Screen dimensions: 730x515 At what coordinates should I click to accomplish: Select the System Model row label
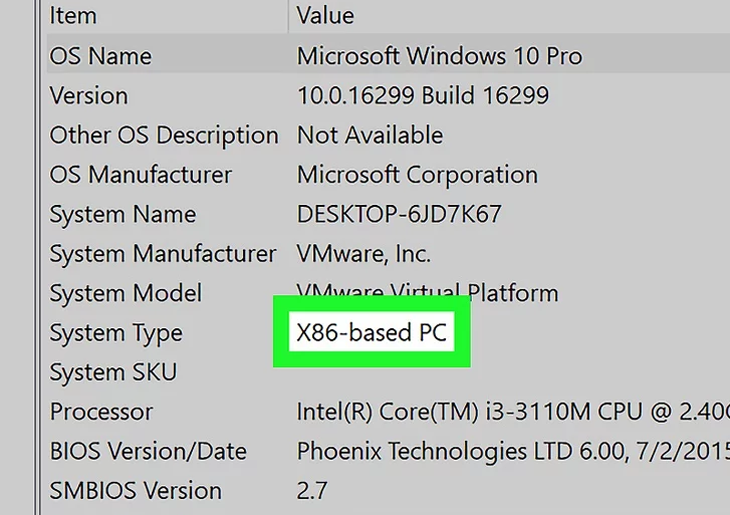pyautogui.click(x=126, y=293)
